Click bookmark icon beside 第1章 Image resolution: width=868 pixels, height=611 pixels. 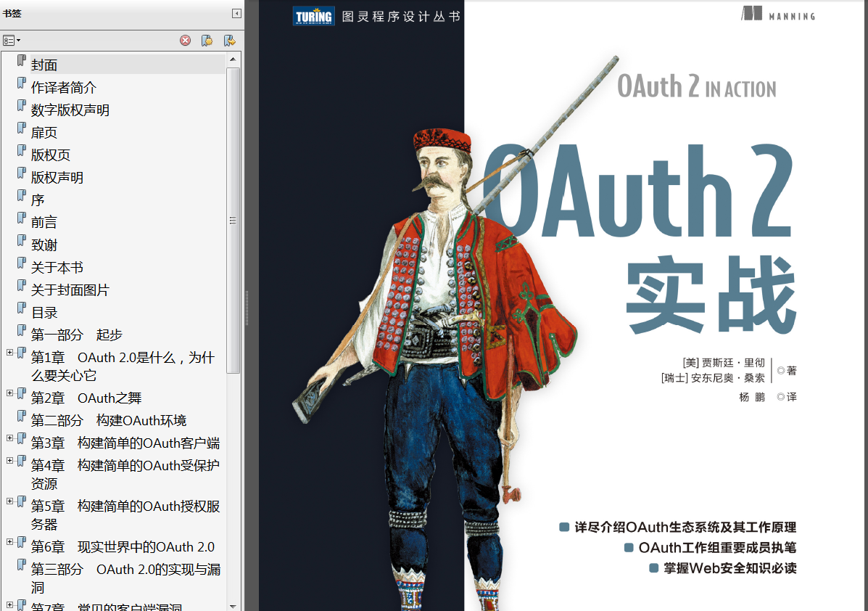pos(22,353)
